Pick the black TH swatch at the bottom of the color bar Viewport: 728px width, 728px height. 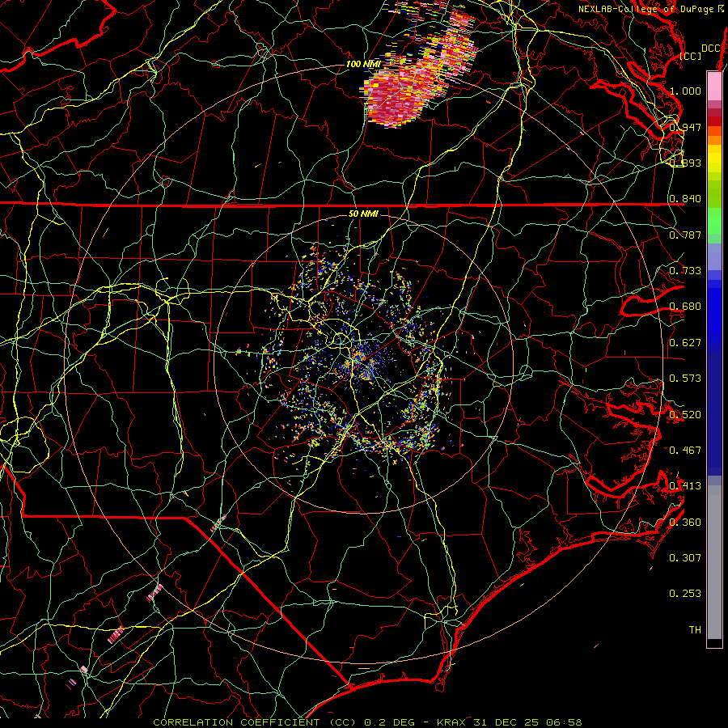point(714,643)
